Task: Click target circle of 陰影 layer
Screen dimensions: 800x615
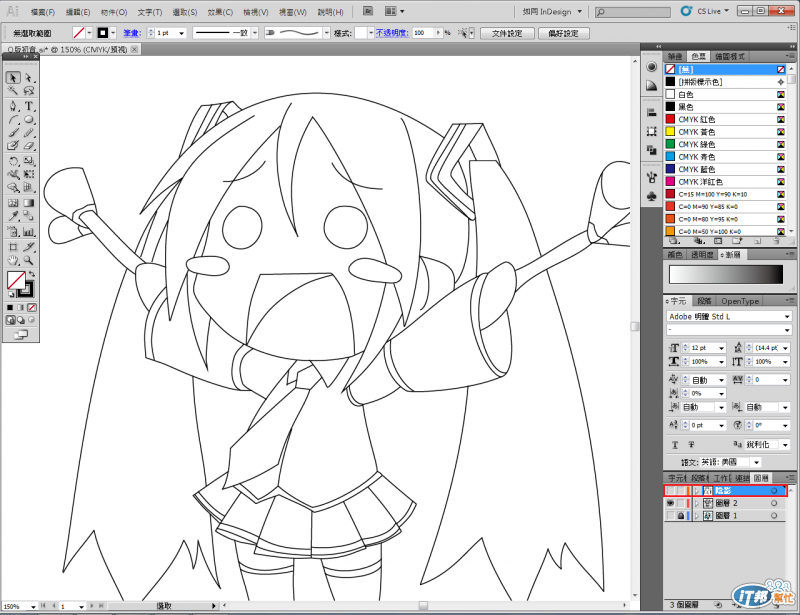Action: pos(774,490)
